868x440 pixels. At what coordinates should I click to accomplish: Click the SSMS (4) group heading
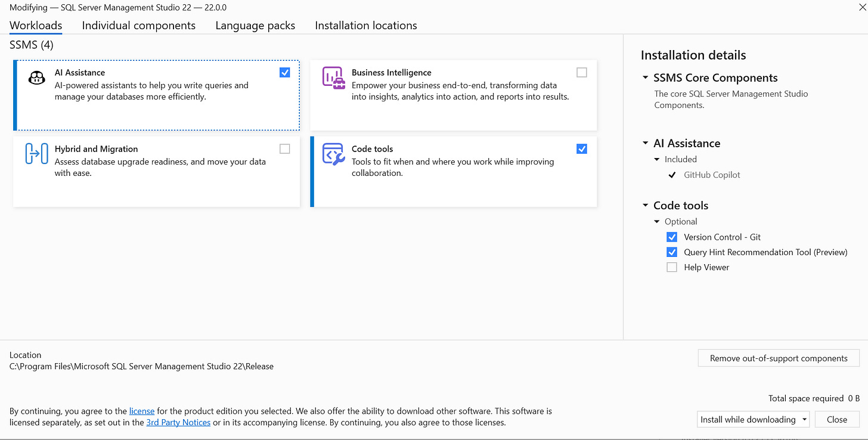(x=32, y=45)
